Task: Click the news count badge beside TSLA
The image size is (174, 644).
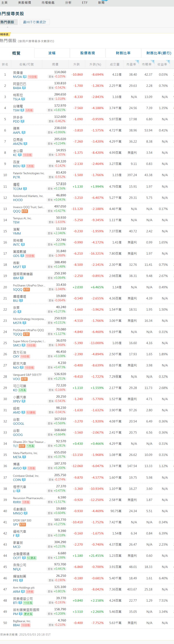Action: pyautogui.click(x=23, y=99)
